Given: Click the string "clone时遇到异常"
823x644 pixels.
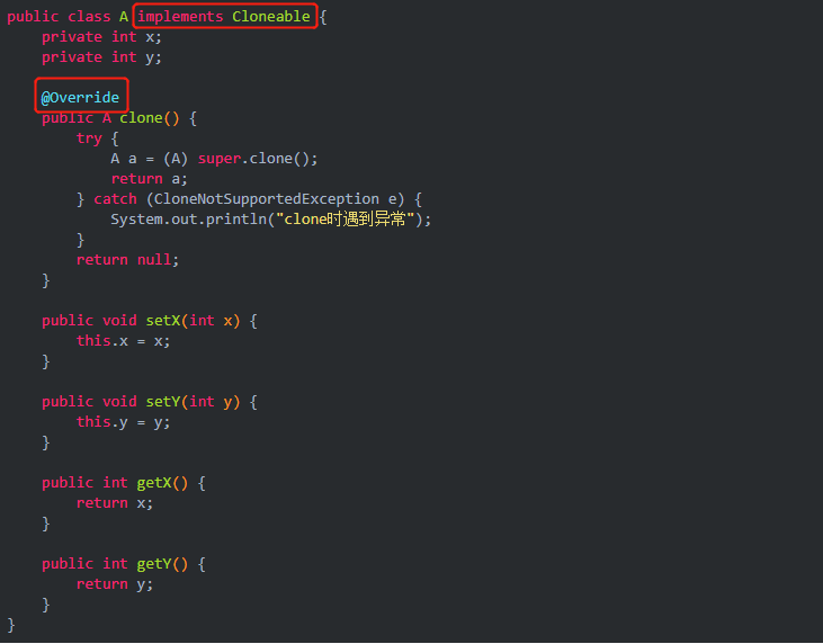Looking at the screenshot, I should point(345,219).
